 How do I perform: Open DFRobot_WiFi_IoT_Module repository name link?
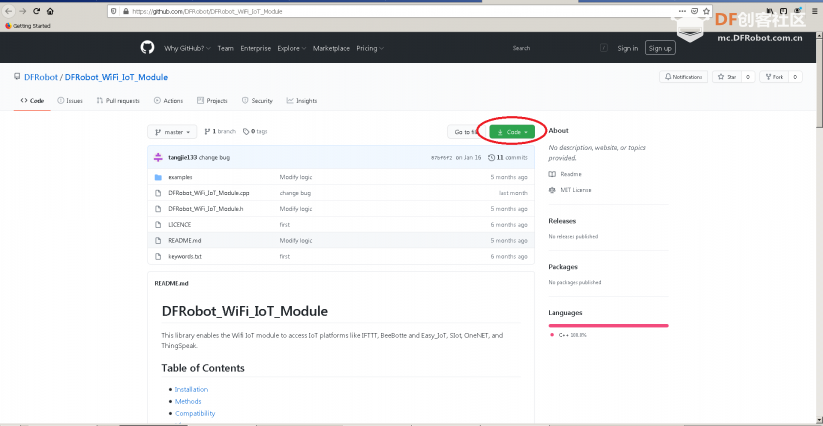(117, 77)
